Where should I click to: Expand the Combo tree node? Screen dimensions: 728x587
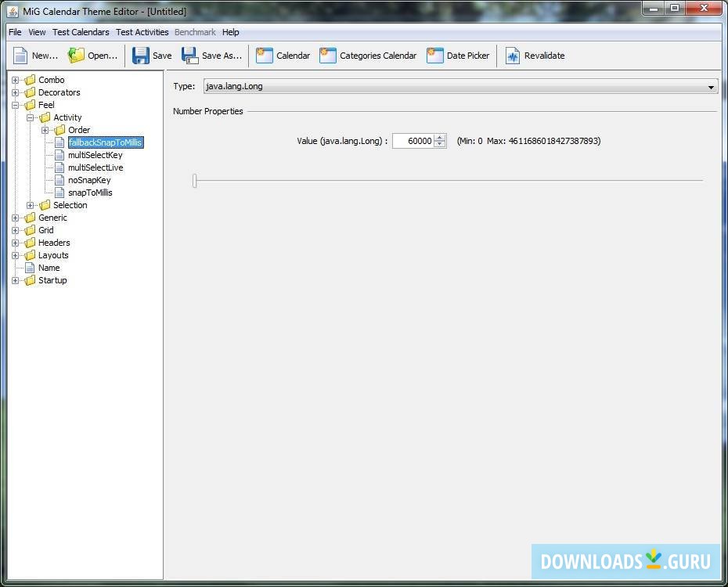tap(16, 80)
